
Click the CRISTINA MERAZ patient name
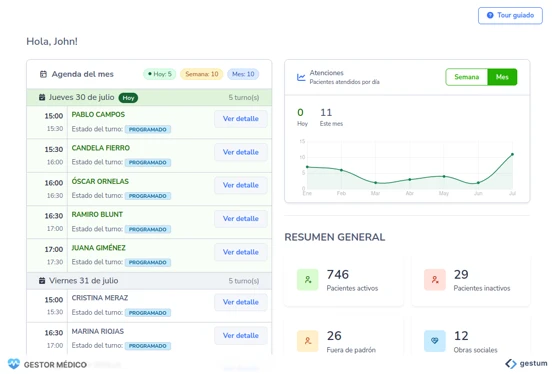pos(100,298)
